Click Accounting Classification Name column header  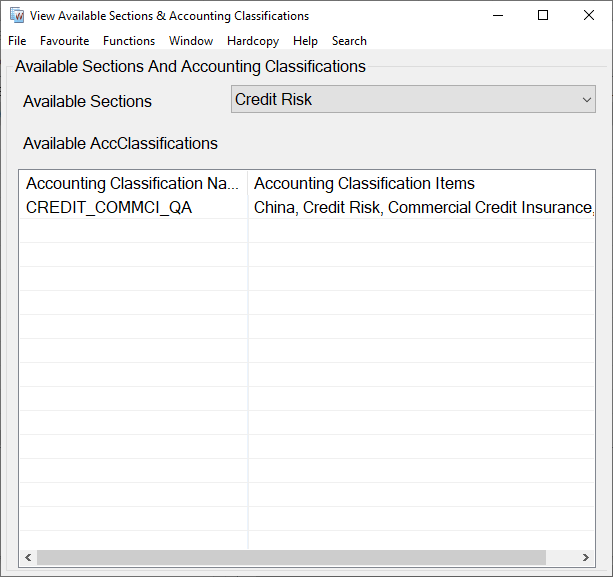133,183
